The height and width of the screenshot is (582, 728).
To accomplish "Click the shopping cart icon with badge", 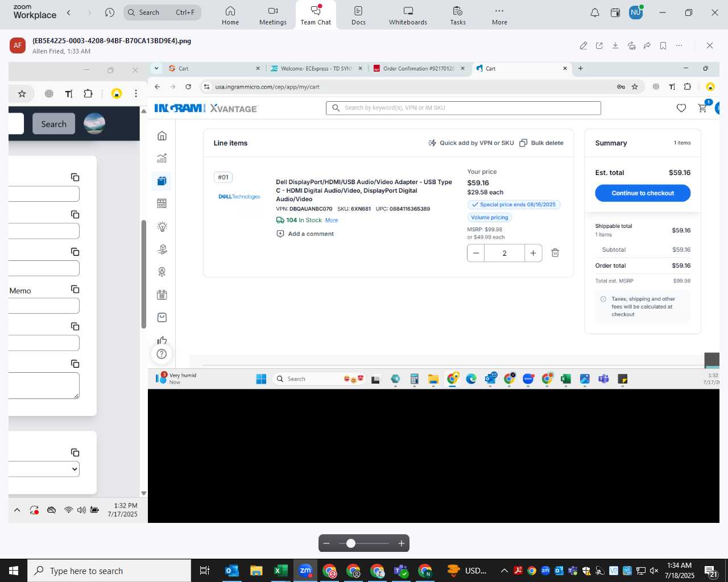I will [703, 107].
